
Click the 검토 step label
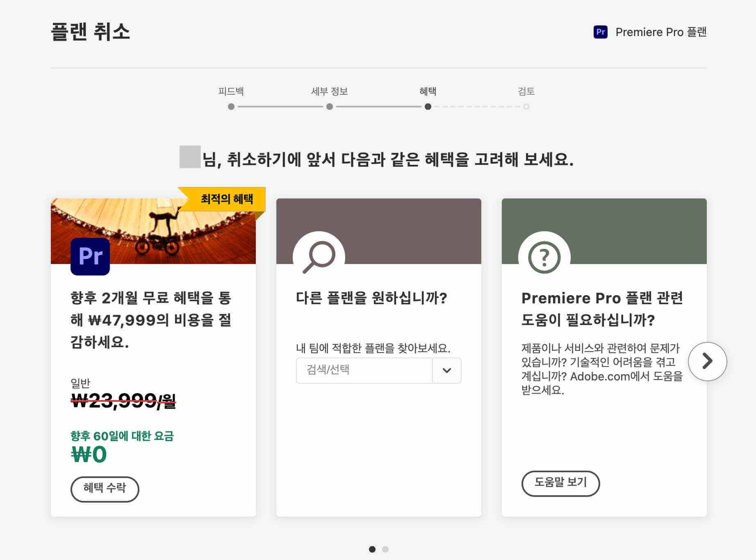[526, 91]
